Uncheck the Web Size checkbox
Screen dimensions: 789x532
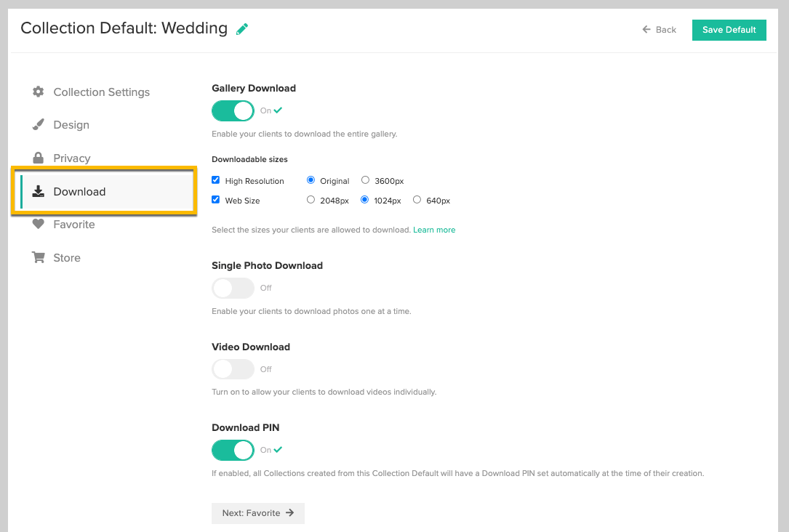216,200
